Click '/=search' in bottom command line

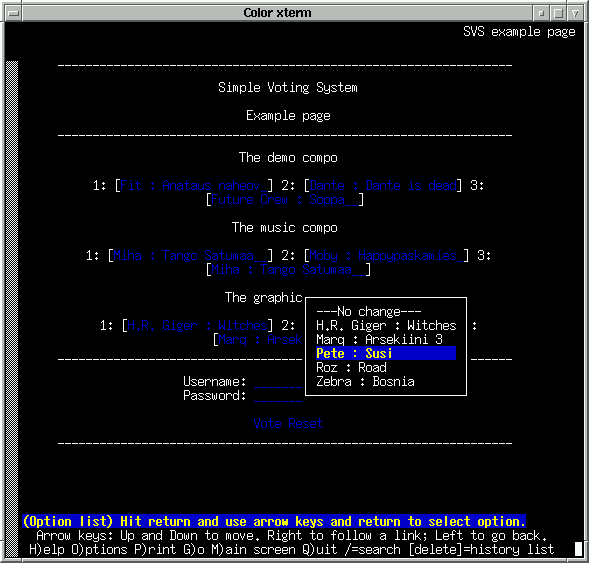[x=372, y=550]
